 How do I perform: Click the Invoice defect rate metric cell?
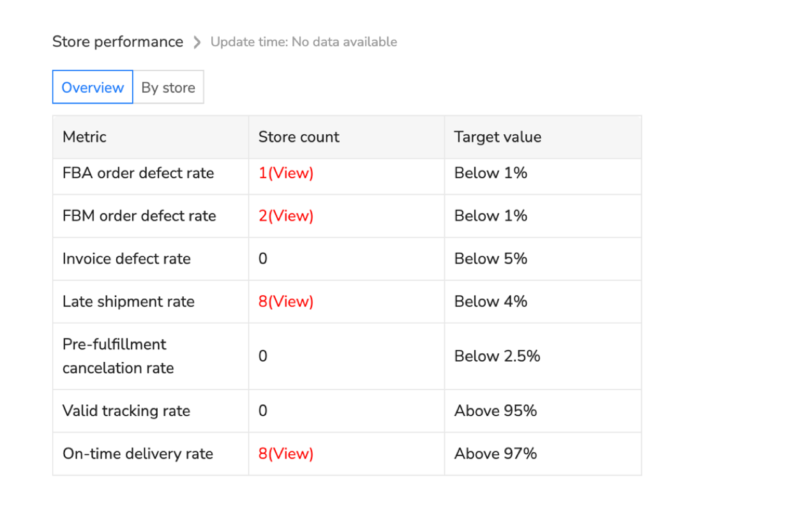point(126,259)
